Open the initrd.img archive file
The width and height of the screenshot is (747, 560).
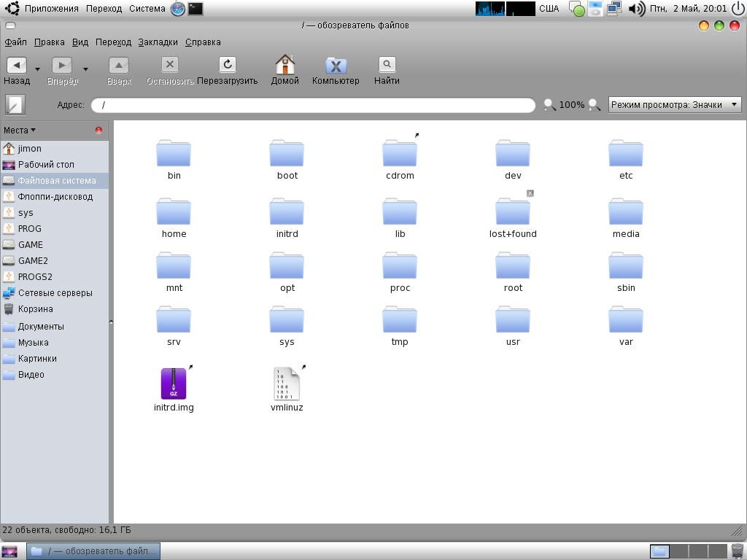[x=174, y=384]
